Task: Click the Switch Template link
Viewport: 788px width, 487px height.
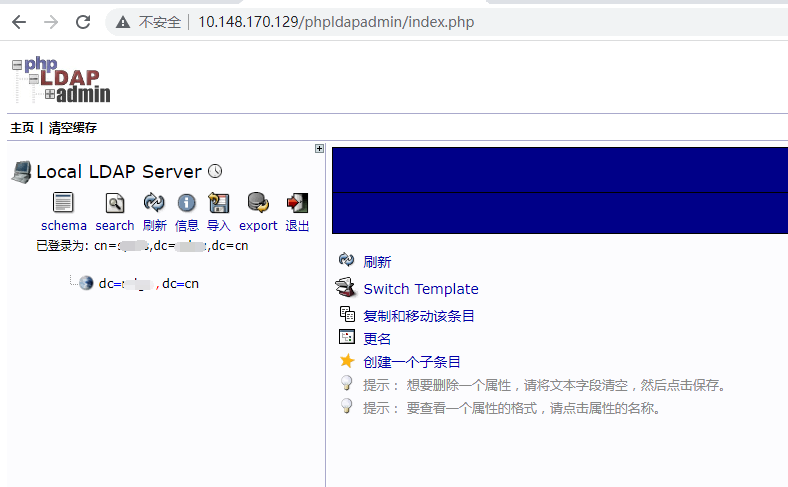Action: coord(420,289)
